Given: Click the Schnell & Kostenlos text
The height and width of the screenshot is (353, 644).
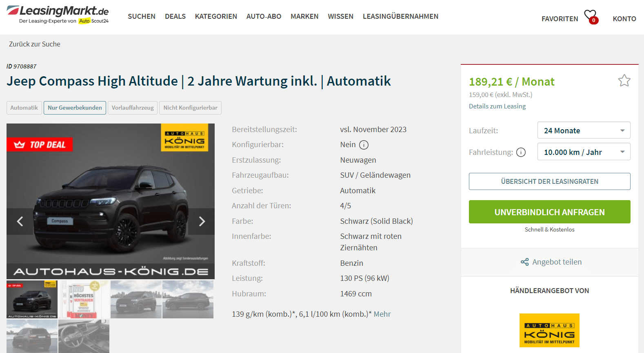Looking at the screenshot, I should [549, 229].
